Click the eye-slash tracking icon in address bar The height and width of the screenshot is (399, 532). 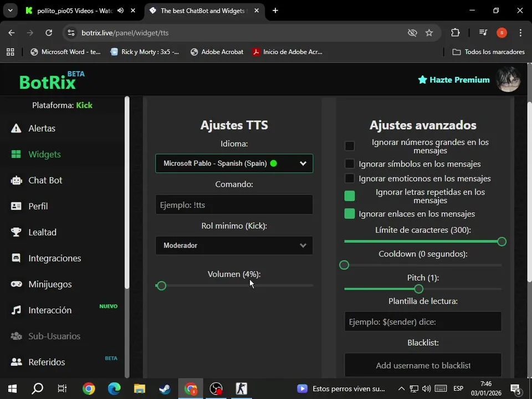(412, 33)
